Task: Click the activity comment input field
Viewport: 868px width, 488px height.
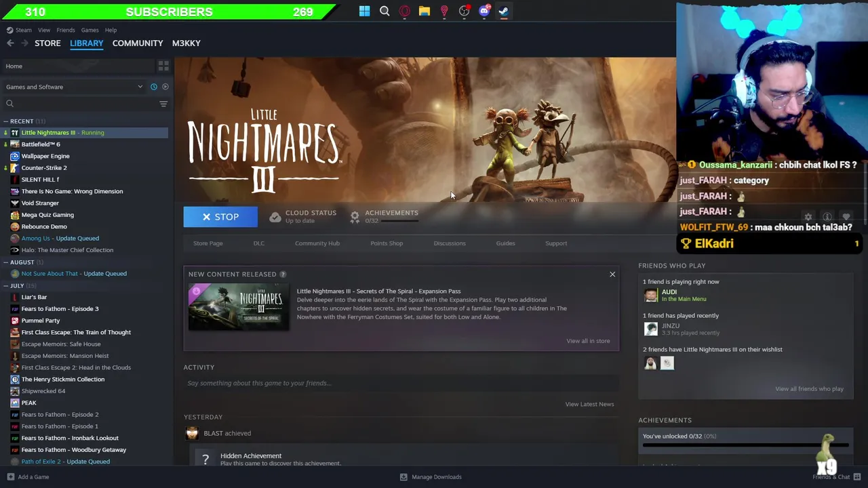Action: click(400, 384)
